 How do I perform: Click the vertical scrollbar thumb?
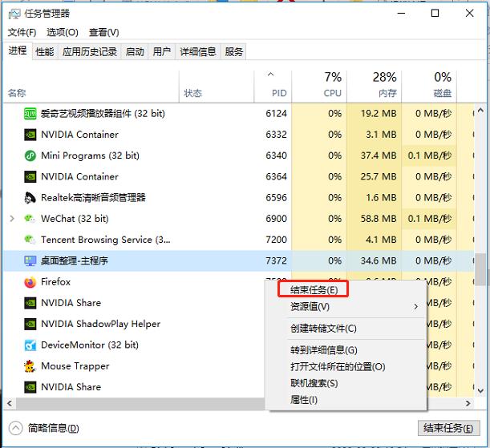tap(480, 268)
